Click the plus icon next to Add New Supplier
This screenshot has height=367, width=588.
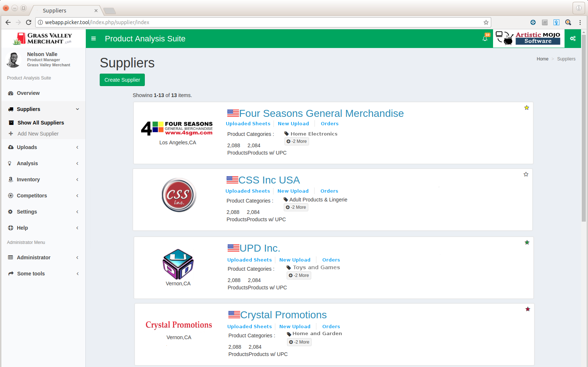11,134
